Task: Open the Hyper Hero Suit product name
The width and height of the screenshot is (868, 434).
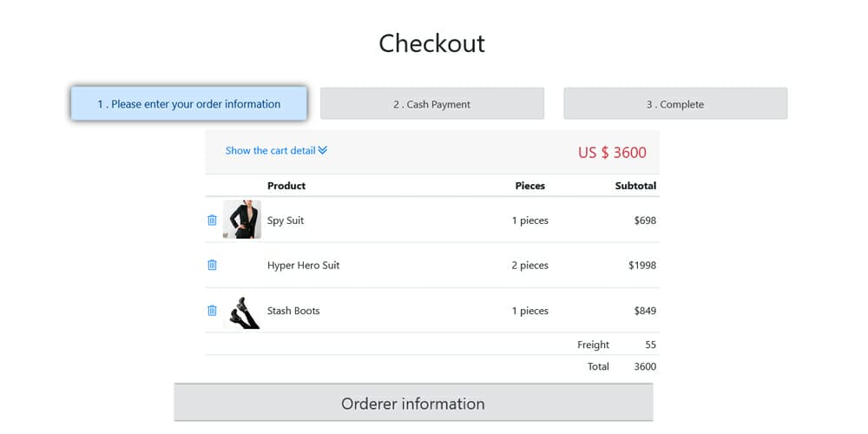Action: 303,266
